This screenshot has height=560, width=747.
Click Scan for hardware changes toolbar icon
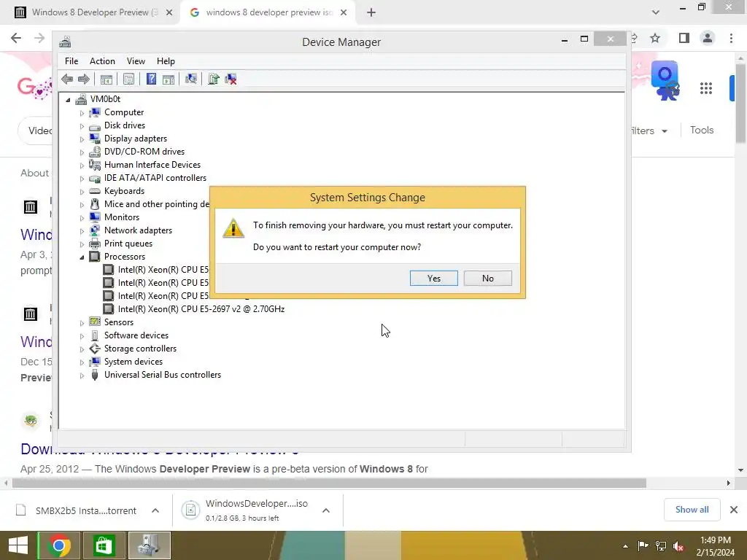click(x=191, y=79)
